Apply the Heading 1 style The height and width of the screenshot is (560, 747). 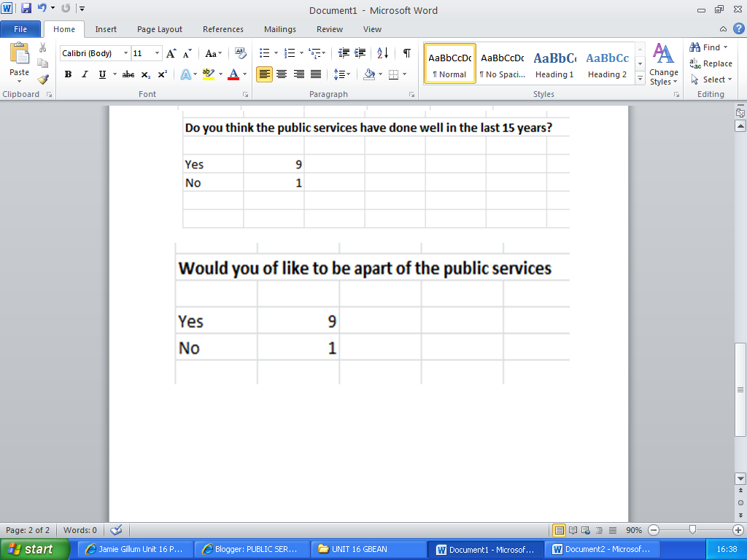click(x=554, y=64)
